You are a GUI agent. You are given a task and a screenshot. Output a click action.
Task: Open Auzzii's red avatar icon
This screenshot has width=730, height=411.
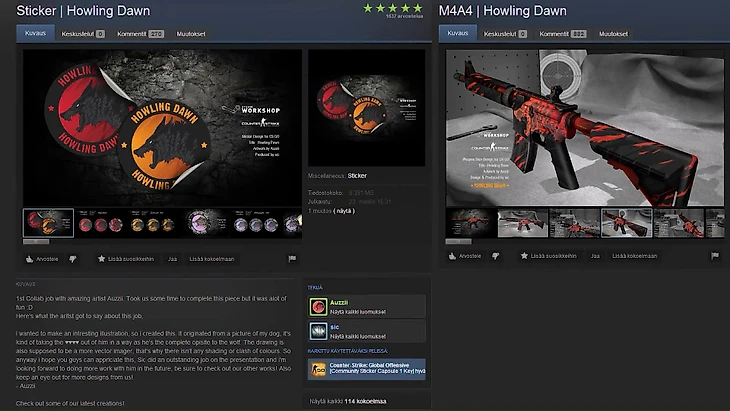tap(318, 307)
